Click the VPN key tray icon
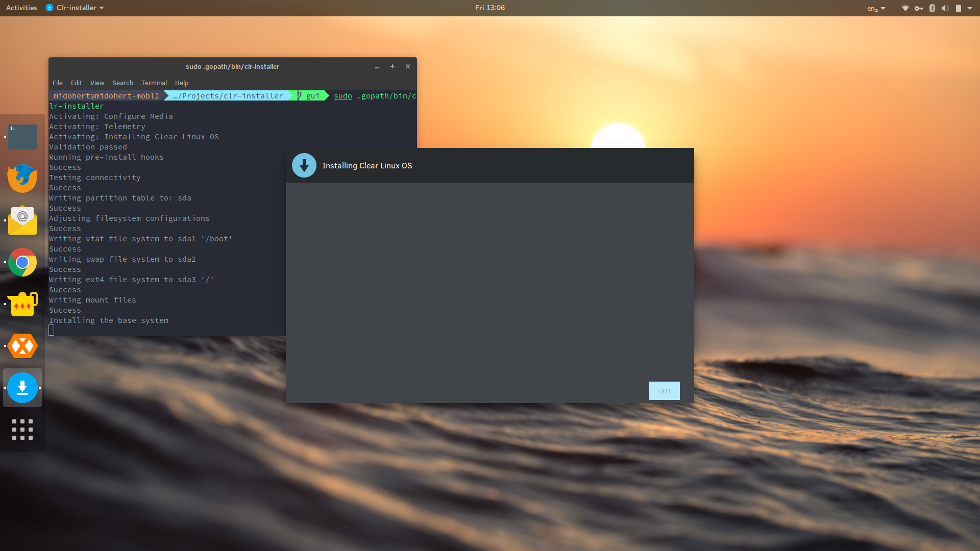This screenshot has width=980, height=551. click(x=919, y=8)
